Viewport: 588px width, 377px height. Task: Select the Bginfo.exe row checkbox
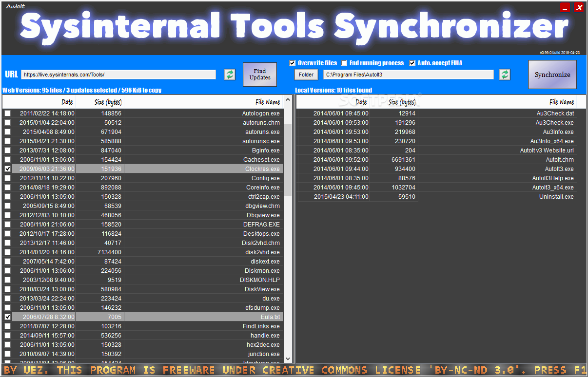[7, 150]
